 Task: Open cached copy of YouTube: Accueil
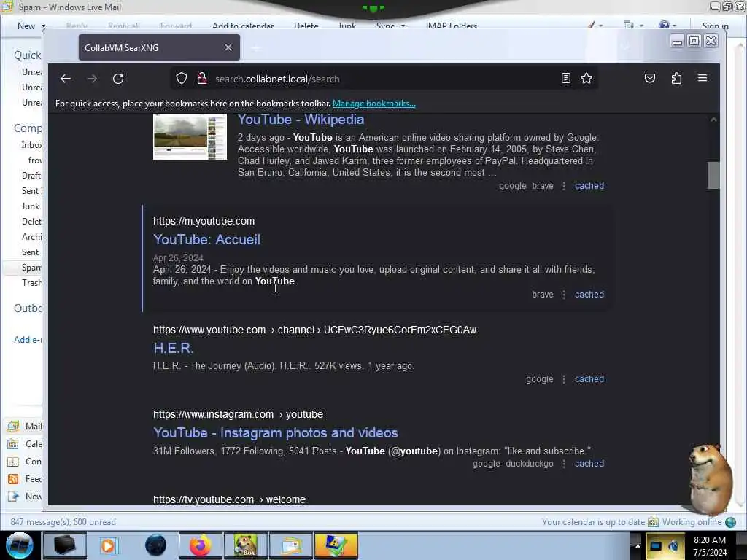tap(589, 295)
